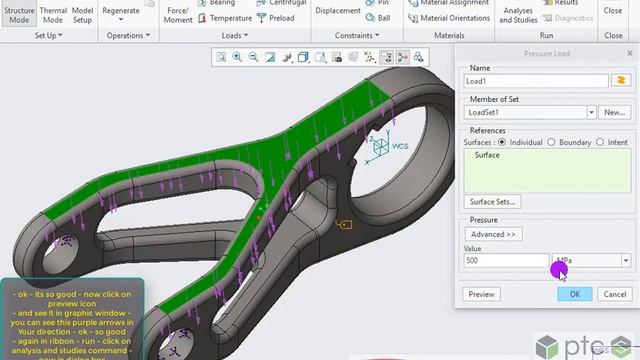640x360 pixels.
Task: Select the Boundary surfaces radio button
Action: point(551,142)
